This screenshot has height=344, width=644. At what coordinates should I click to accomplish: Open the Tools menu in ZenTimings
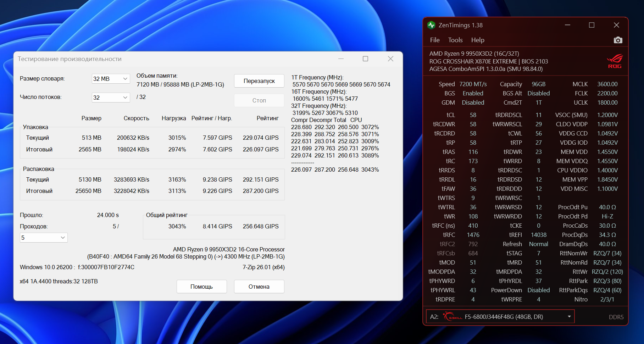pos(455,40)
